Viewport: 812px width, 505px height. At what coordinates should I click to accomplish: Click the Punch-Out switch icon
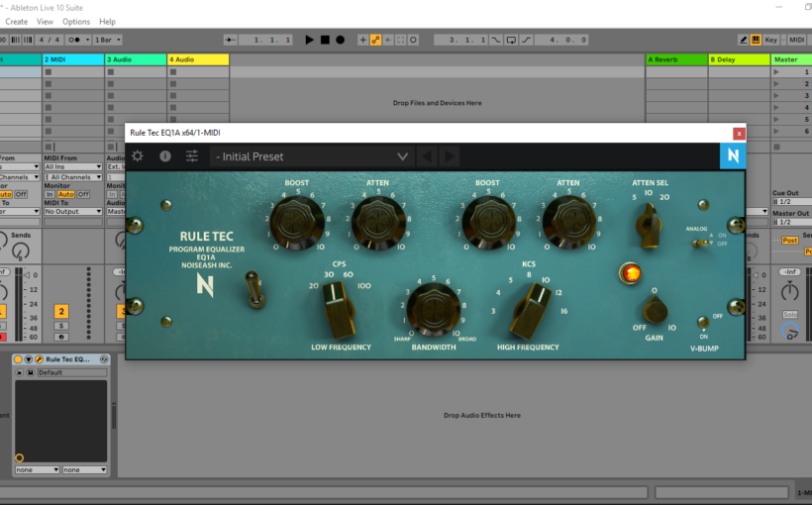526,40
